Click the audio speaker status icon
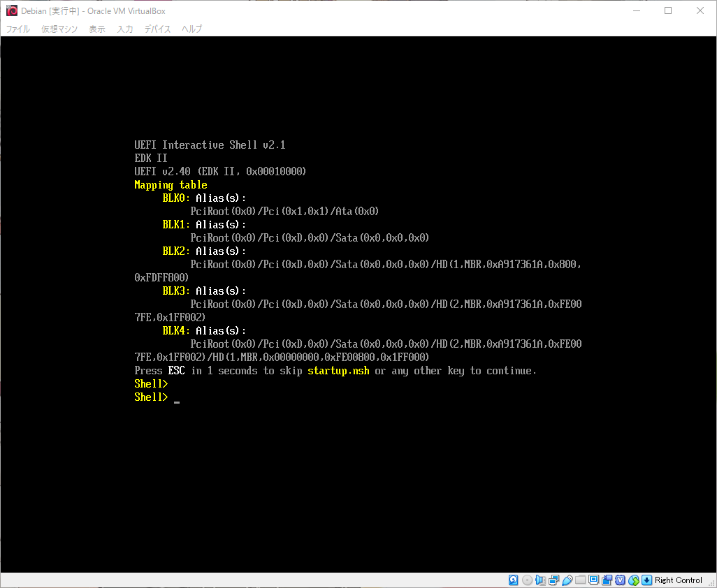 click(x=540, y=580)
